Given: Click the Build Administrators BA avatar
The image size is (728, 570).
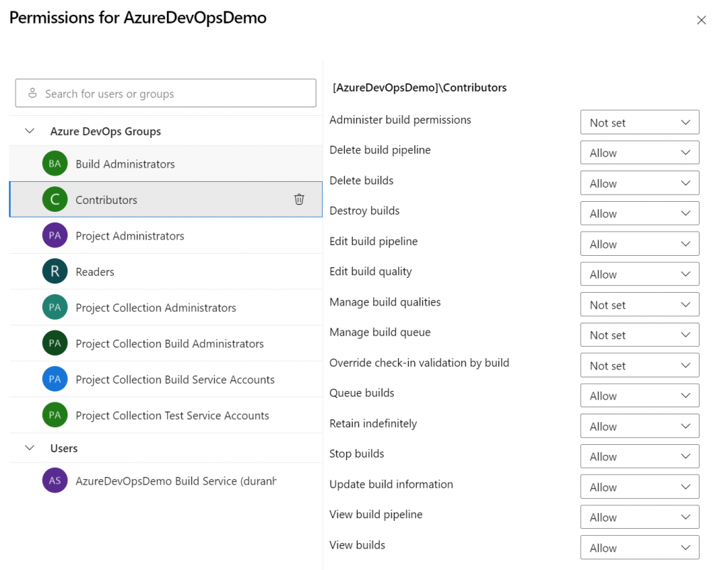Looking at the screenshot, I should 55,163.
